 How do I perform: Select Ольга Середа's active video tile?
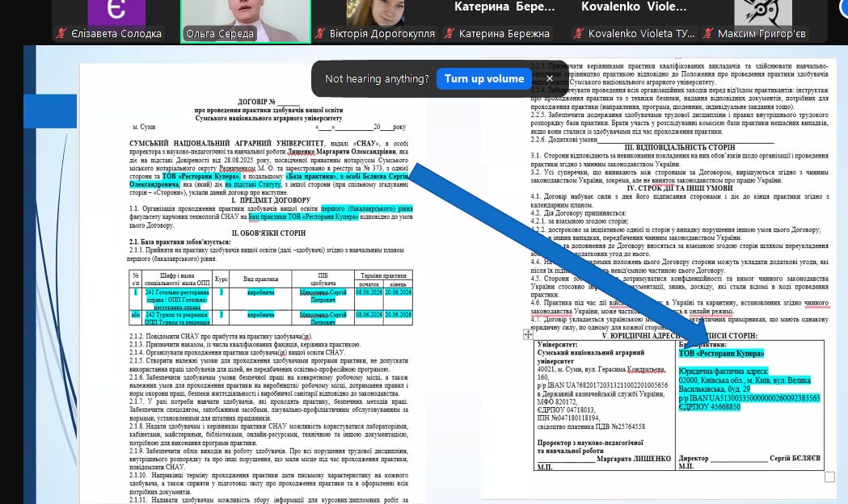246,16
